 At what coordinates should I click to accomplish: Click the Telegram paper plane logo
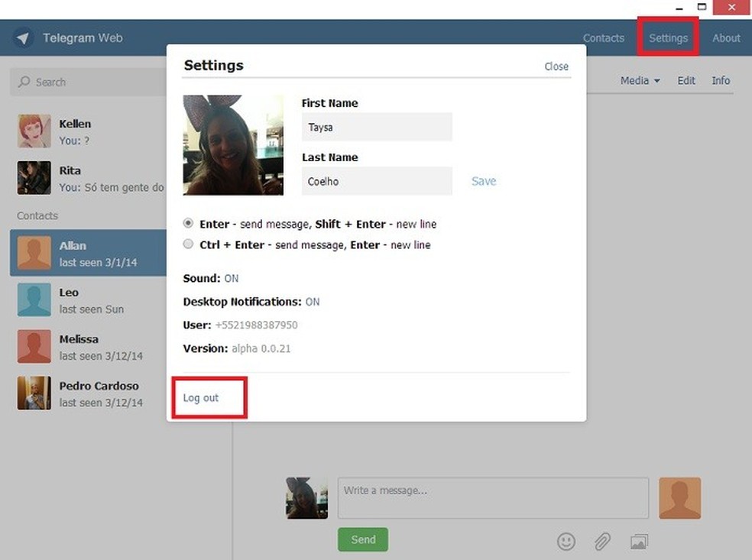pos(23,37)
